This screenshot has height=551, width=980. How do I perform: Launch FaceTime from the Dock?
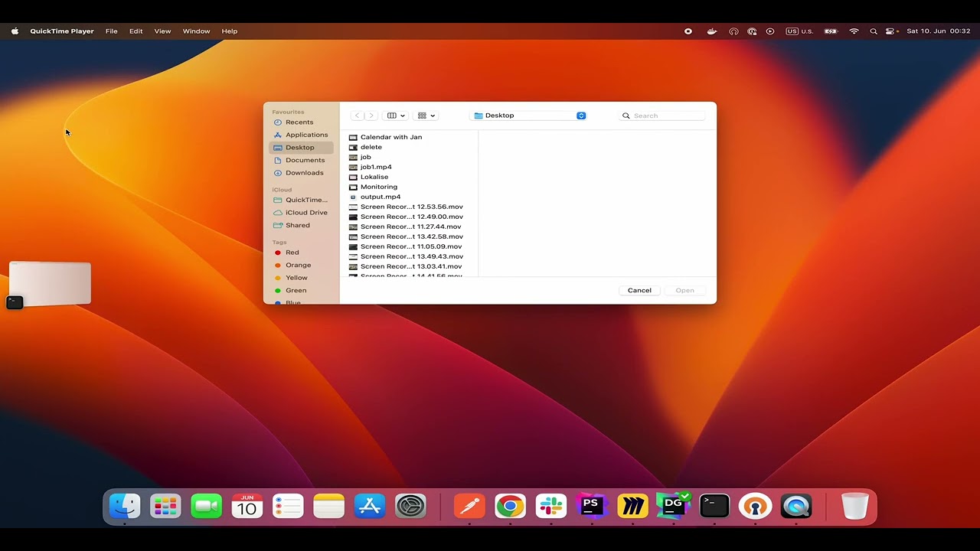[x=206, y=506]
